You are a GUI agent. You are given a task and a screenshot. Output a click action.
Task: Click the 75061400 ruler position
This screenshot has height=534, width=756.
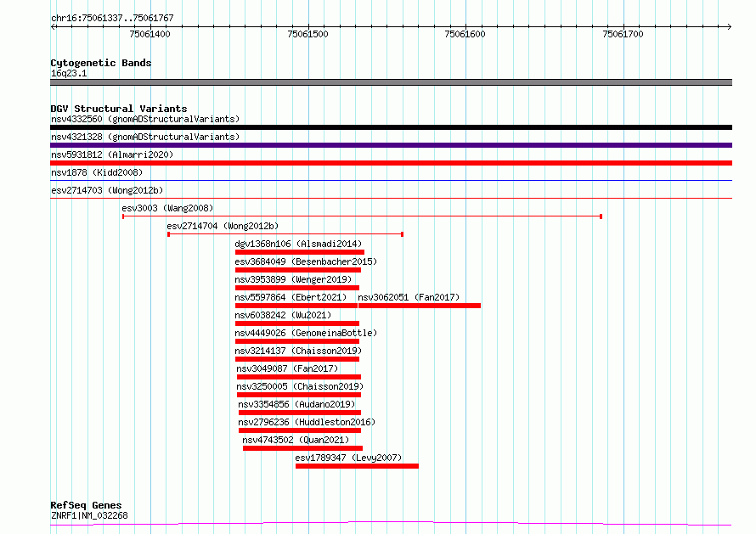point(150,34)
